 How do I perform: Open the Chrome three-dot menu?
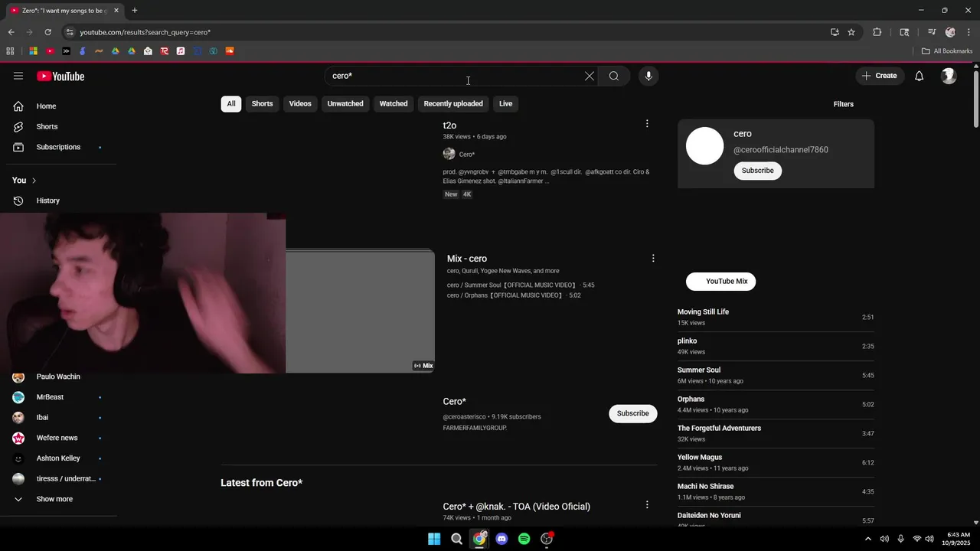coord(969,32)
